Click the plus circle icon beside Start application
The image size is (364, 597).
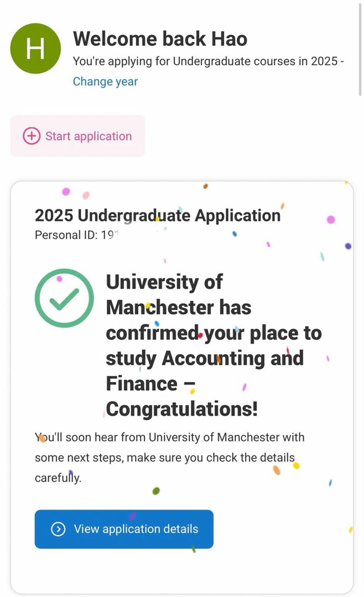tap(32, 136)
